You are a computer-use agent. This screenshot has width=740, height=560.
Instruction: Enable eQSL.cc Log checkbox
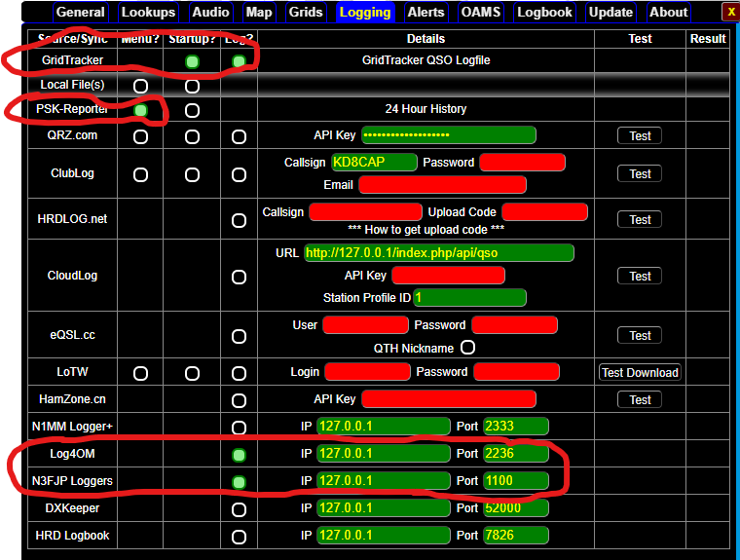tap(239, 337)
